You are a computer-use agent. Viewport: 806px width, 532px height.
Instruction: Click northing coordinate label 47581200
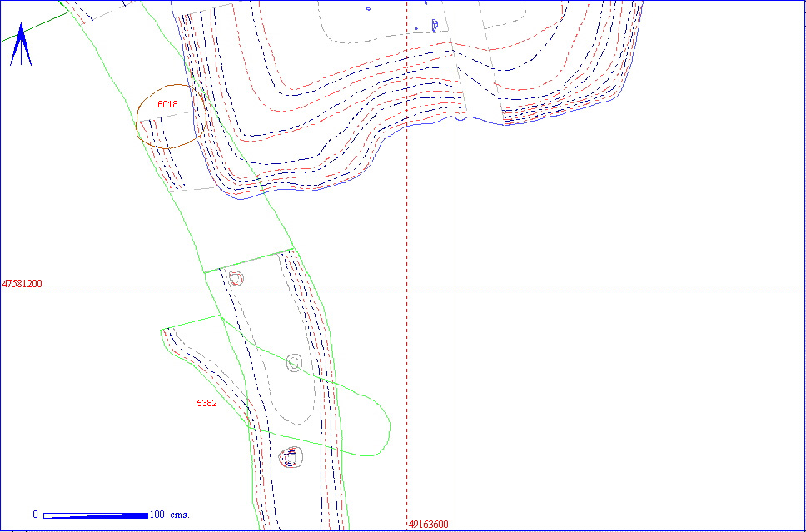[x=22, y=284]
